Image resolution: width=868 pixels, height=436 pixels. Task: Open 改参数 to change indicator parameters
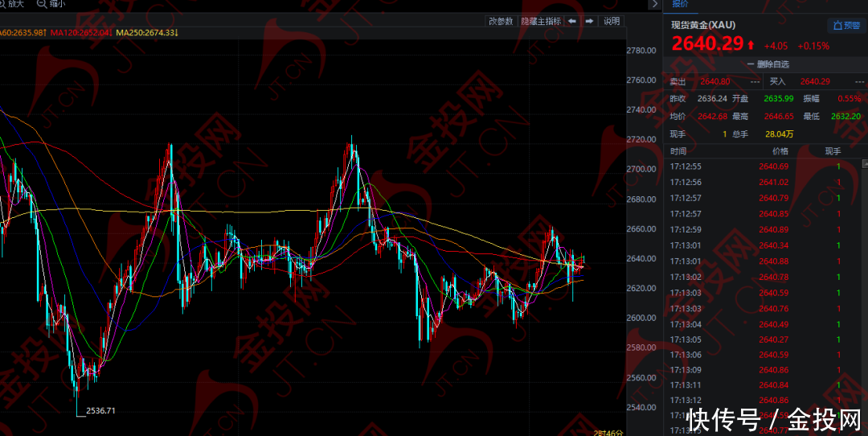[x=501, y=21]
